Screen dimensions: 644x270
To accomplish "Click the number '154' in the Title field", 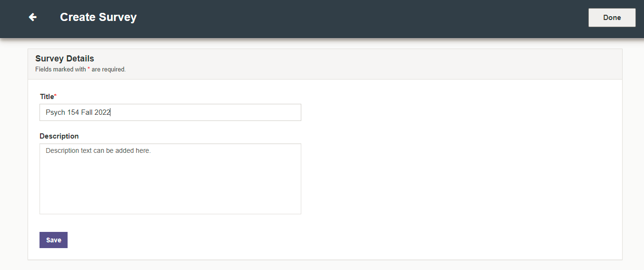I will tap(73, 112).
